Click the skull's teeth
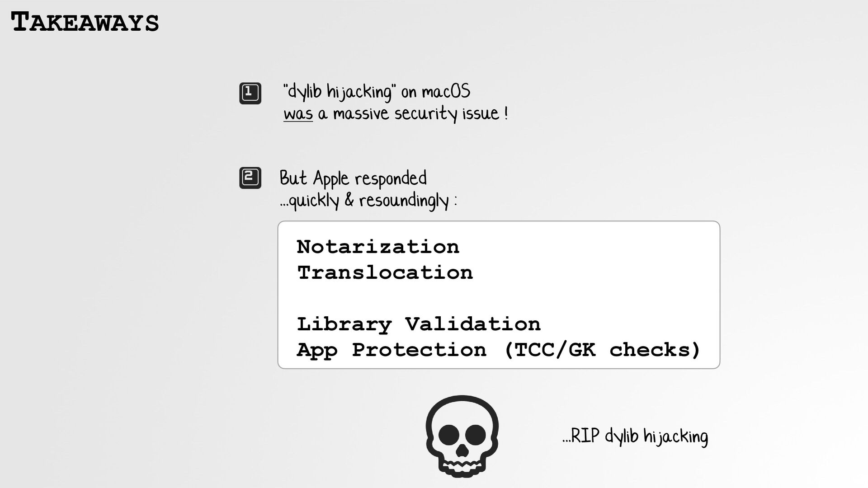This screenshot has height=488, width=868. [x=462, y=465]
